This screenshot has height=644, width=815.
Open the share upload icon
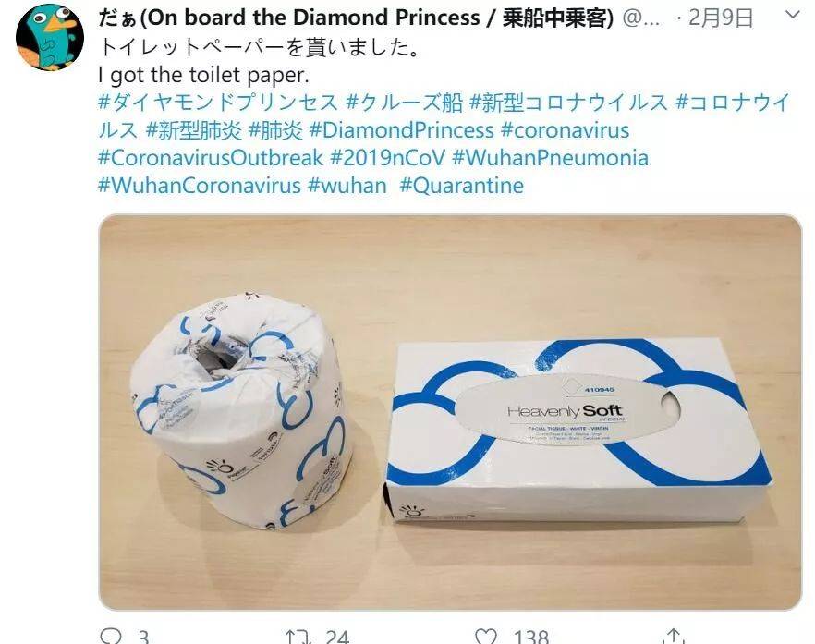tap(673, 638)
